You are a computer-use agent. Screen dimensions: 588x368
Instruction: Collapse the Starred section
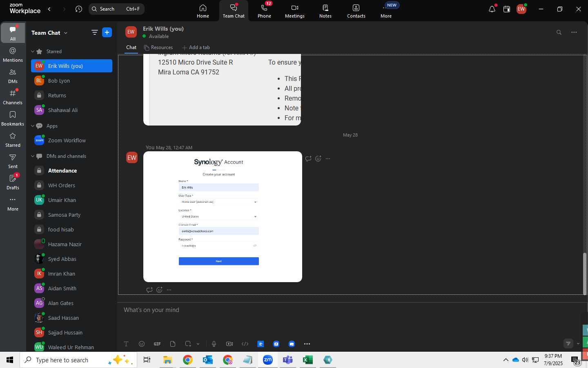pyautogui.click(x=33, y=52)
